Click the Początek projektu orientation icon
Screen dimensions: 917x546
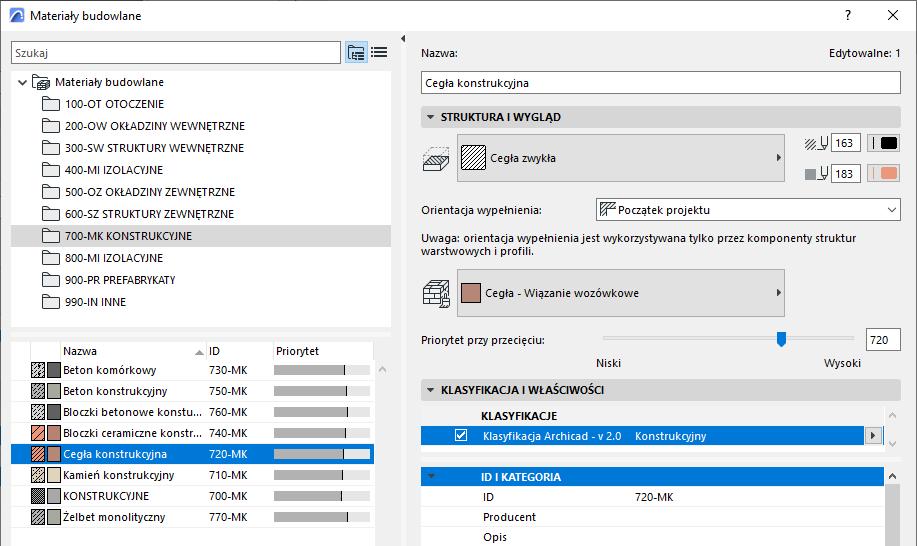(608, 209)
